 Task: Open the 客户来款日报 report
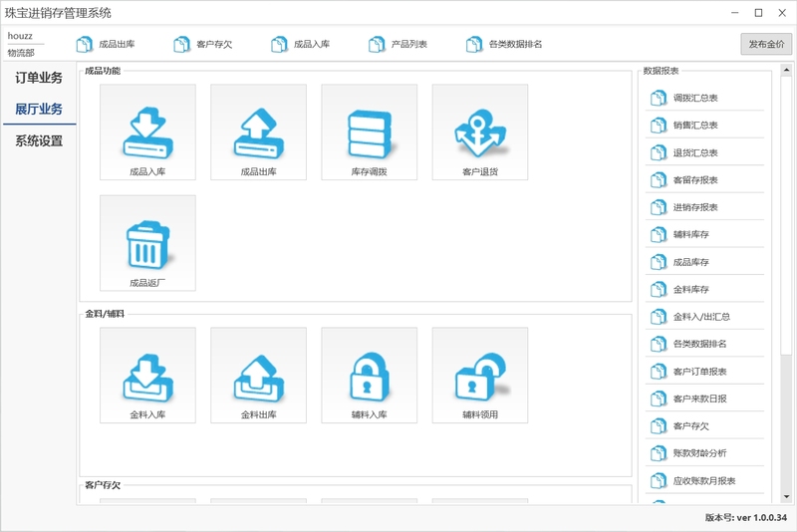704,399
